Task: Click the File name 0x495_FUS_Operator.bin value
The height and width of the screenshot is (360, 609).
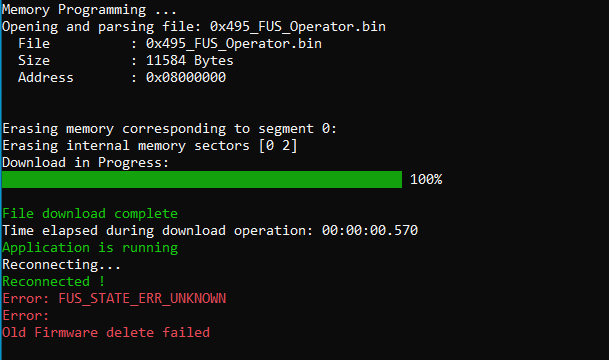Action: (x=234, y=43)
